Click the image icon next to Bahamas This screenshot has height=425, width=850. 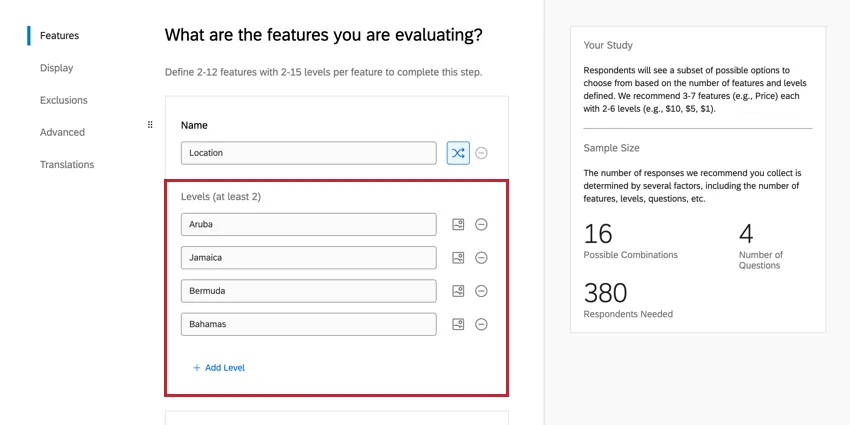coord(458,324)
